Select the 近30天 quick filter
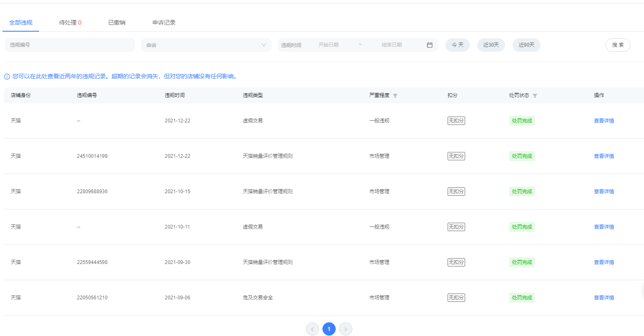 [x=491, y=45]
